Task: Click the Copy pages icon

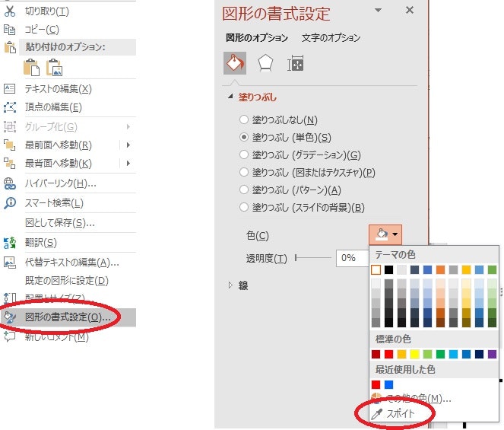Action: point(10,30)
